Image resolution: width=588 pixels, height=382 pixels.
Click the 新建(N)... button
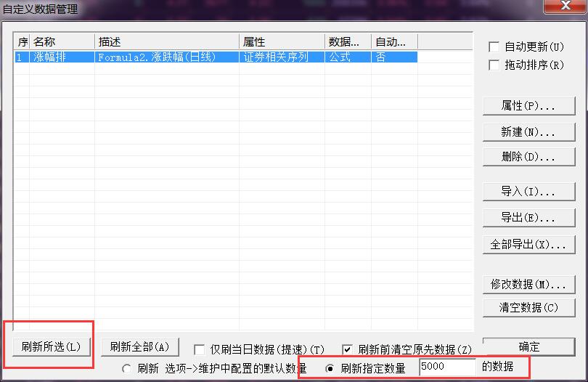[x=528, y=131]
